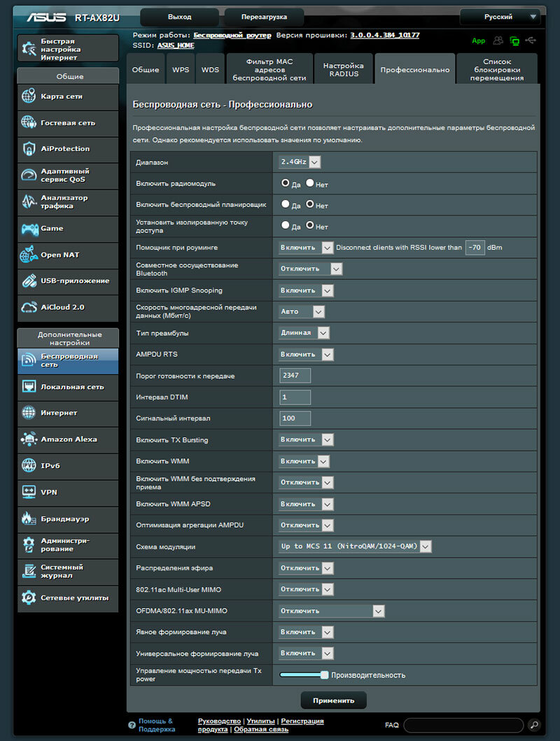Select Да for беспроводный планировщик
The width and height of the screenshot is (560, 741).
click(286, 204)
